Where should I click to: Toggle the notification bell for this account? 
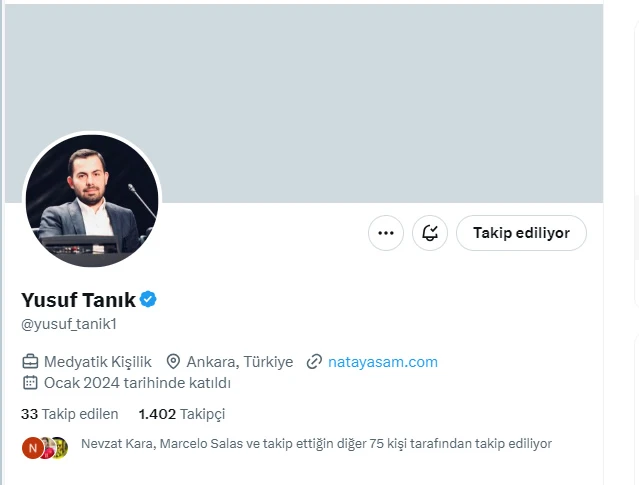tap(430, 233)
